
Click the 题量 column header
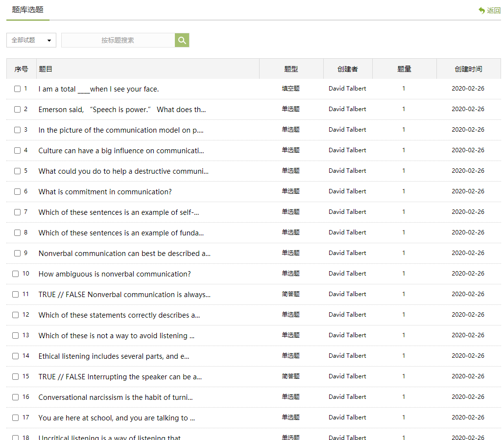coord(404,69)
